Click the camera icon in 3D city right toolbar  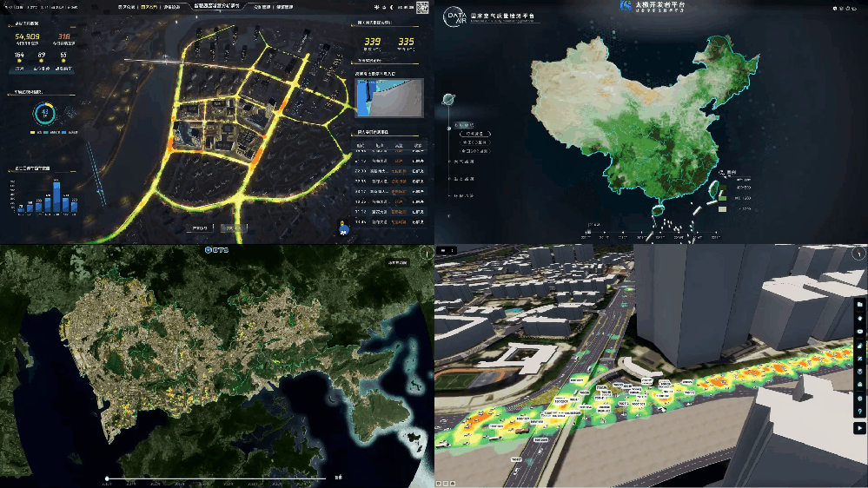[859, 332]
